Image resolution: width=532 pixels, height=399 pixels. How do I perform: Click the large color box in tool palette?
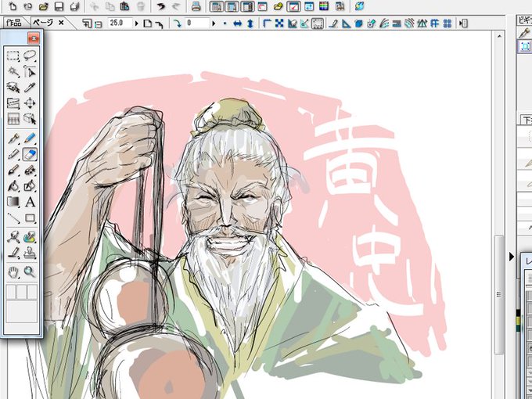(x=22, y=311)
